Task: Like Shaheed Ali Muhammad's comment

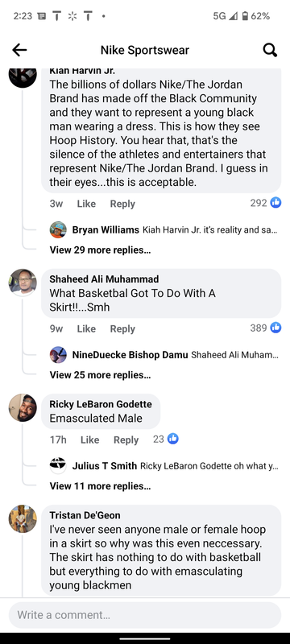Action: 86,328
